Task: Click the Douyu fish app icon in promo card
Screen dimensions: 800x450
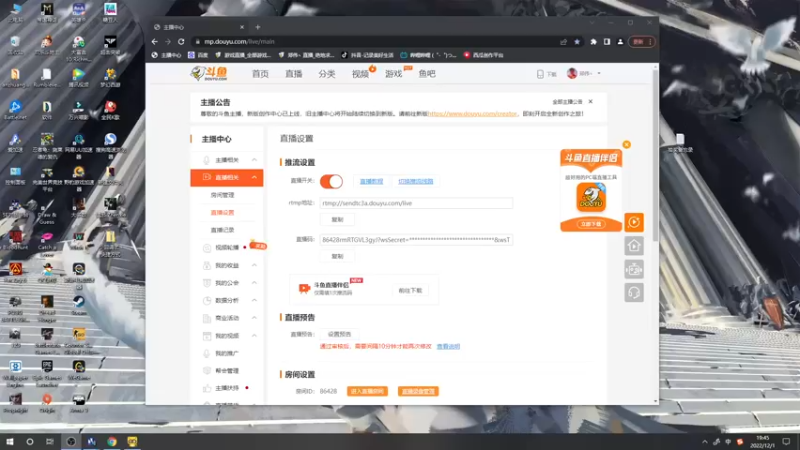Action: pos(591,197)
